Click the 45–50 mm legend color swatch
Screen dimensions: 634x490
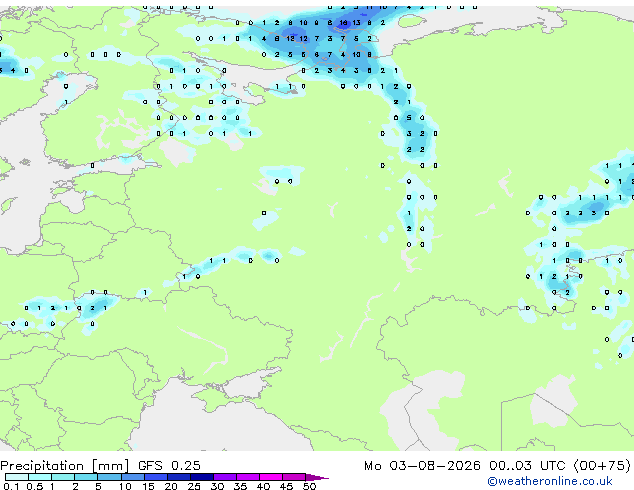294,477
